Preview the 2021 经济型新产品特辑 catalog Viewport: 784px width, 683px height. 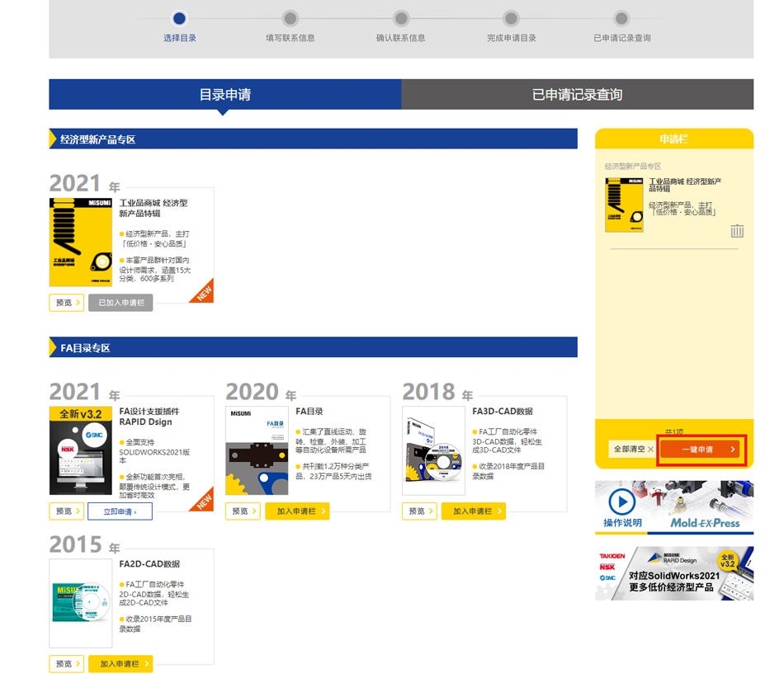tap(66, 303)
